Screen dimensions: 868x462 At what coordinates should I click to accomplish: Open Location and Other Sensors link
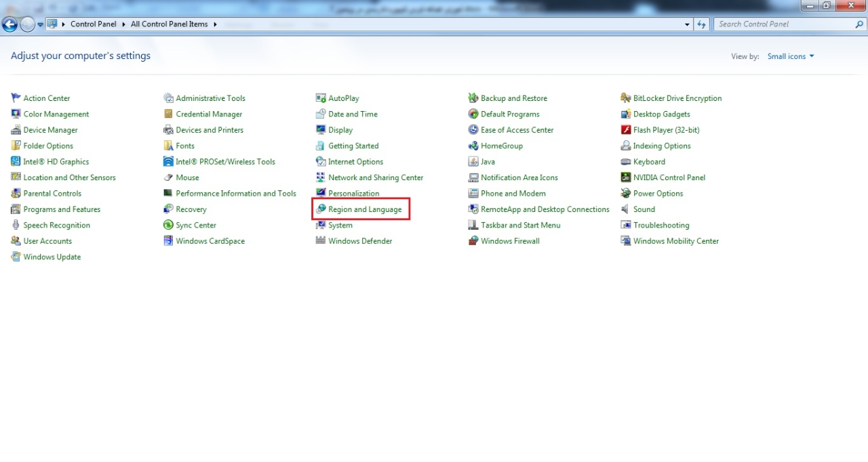70,177
